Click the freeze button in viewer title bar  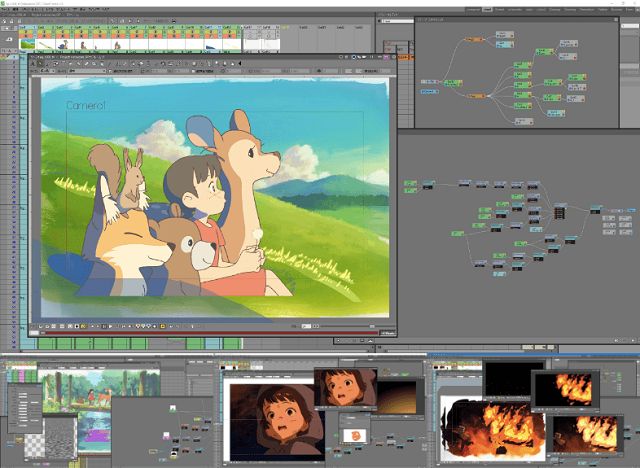371,57
